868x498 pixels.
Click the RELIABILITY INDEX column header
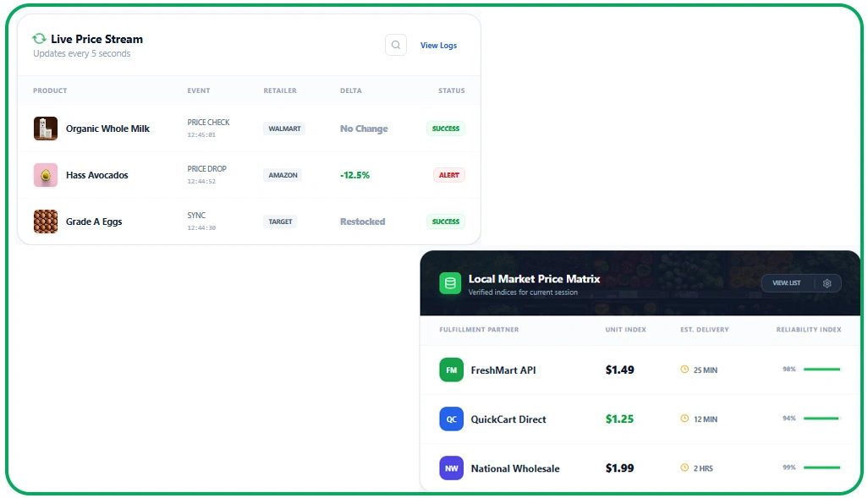coord(808,330)
